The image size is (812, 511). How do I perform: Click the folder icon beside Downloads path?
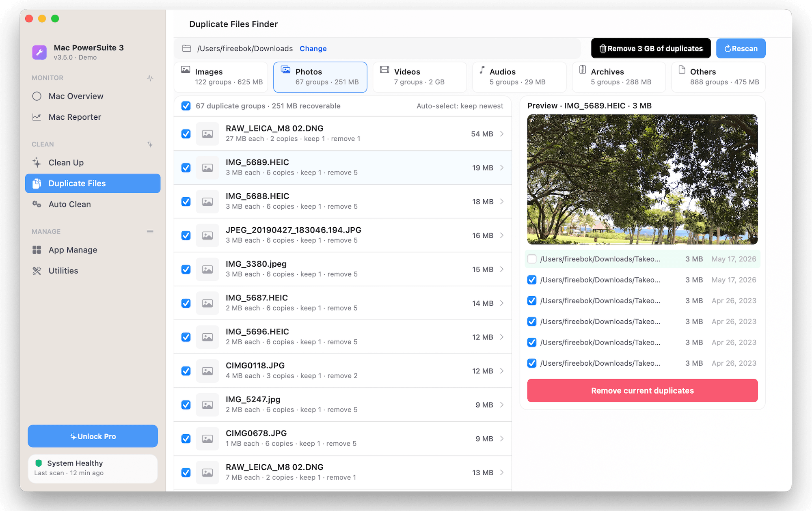187,48
